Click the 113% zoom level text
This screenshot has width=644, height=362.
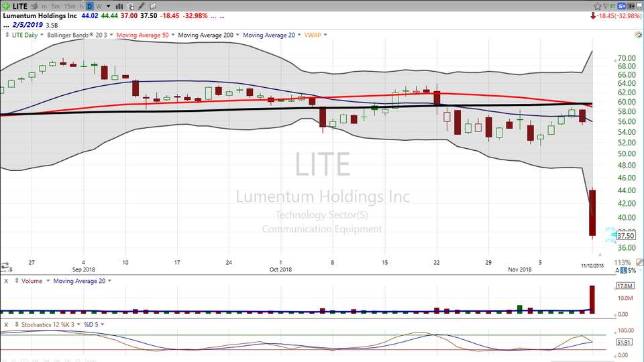(x=623, y=263)
